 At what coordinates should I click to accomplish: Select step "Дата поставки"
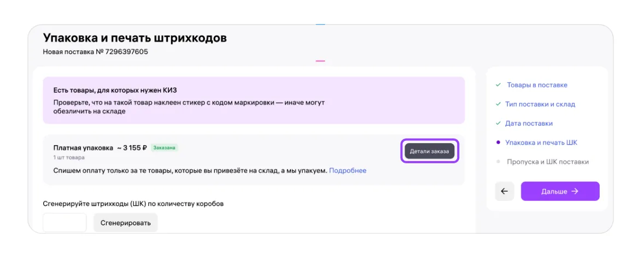click(x=529, y=123)
